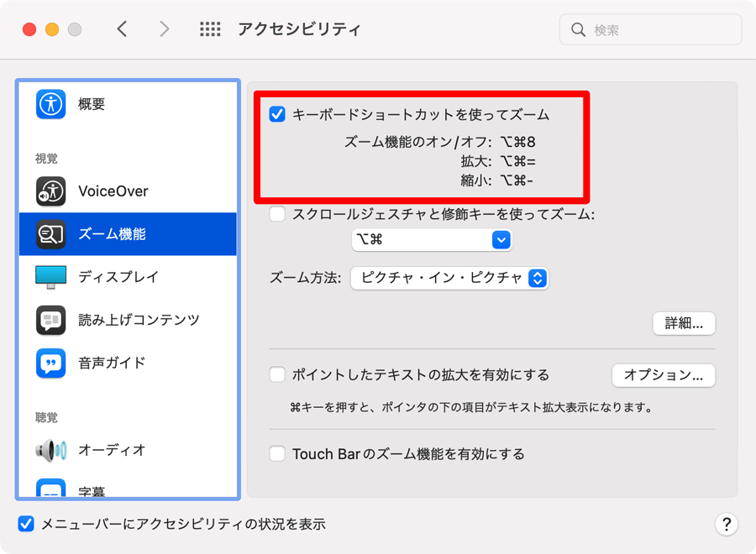This screenshot has height=554, width=756.
Task: Select the ズーム機能 sidebar row label
Action: point(113,234)
